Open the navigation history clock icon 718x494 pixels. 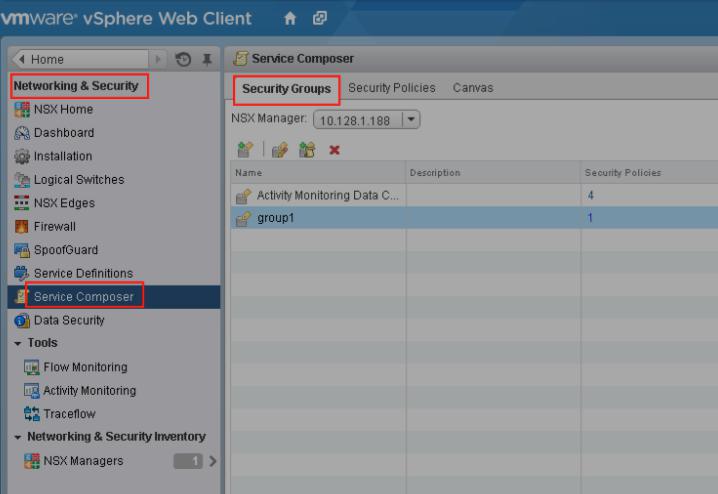(183, 59)
